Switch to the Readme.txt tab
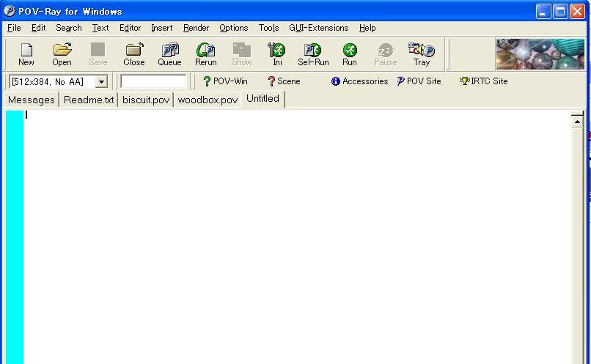This screenshot has height=364, width=591. (89, 100)
